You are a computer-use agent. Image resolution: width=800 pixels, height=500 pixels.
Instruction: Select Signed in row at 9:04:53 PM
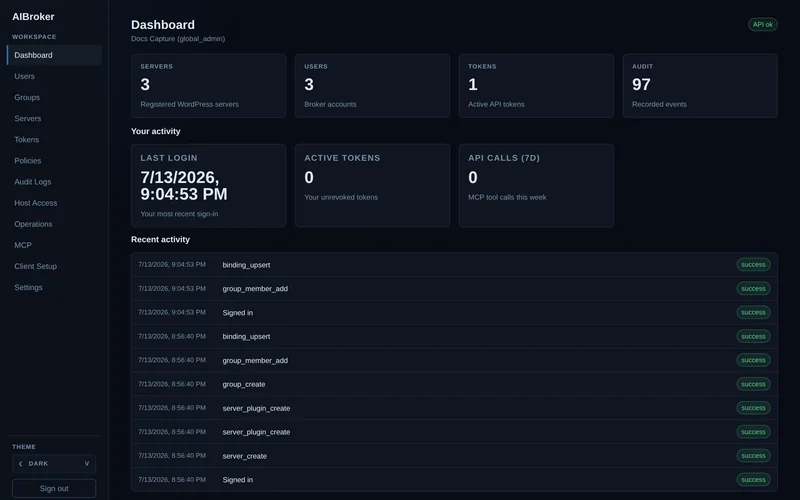click(x=454, y=313)
